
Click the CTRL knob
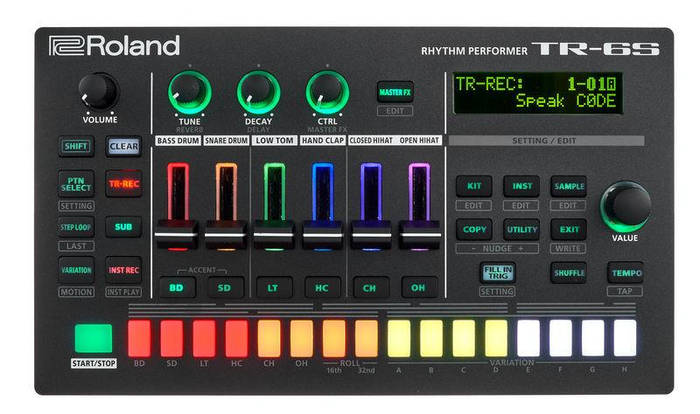(327, 91)
